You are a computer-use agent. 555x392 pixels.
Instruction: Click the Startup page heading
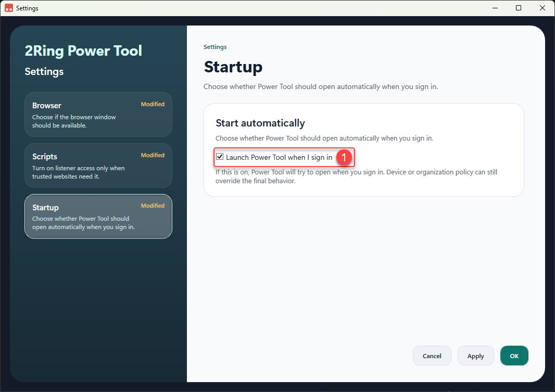(233, 67)
